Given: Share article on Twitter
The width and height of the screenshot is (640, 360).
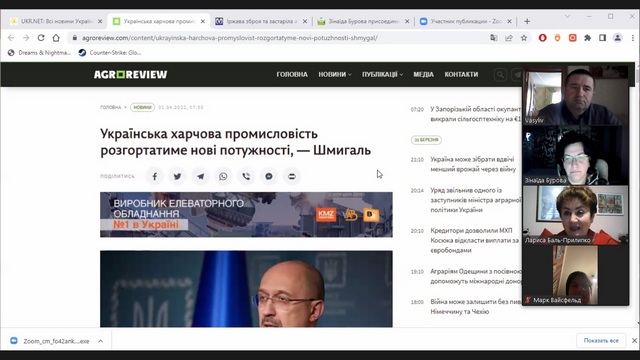Looking at the screenshot, I should [178, 176].
